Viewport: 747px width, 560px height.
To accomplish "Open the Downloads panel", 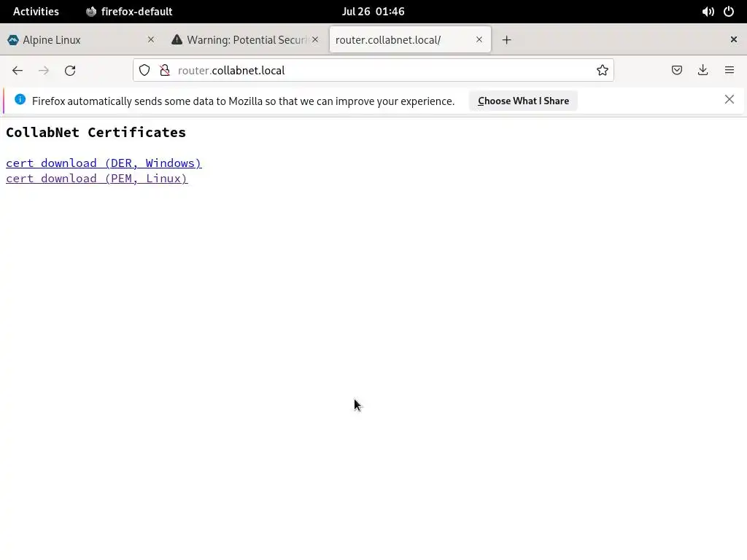I will (703, 71).
